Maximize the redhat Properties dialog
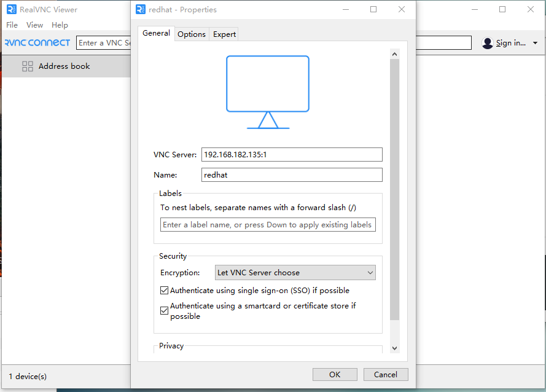 click(x=373, y=9)
